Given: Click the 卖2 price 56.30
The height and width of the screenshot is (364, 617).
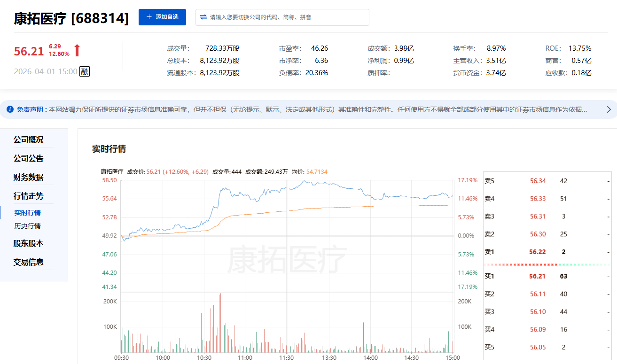Looking at the screenshot, I should (538, 234).
